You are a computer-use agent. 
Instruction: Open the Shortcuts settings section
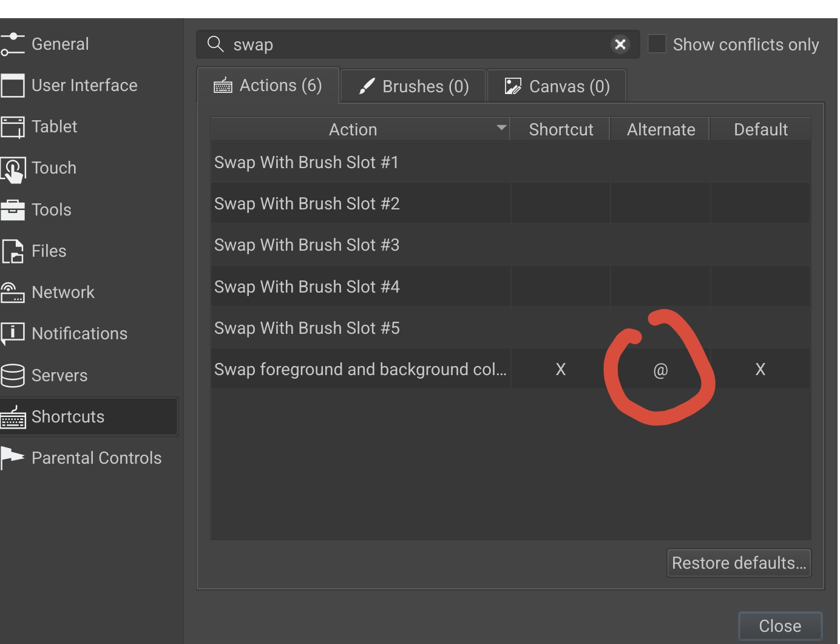point(67,416)
